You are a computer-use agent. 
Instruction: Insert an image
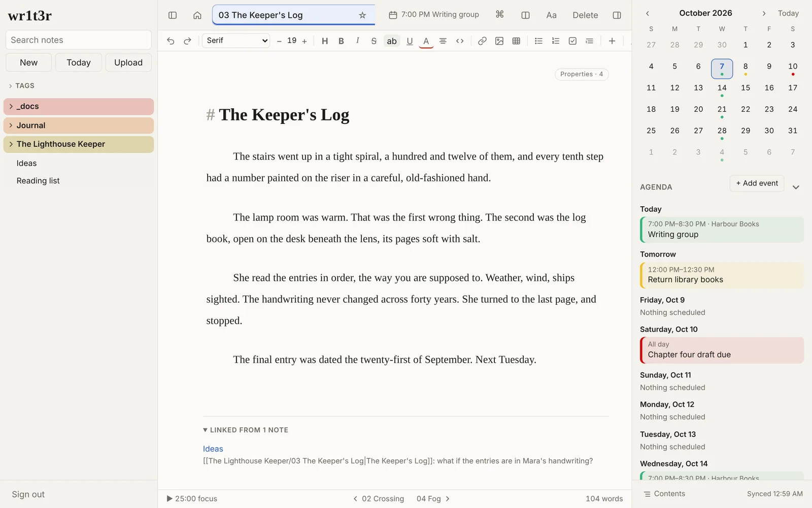tap(499, 41)
